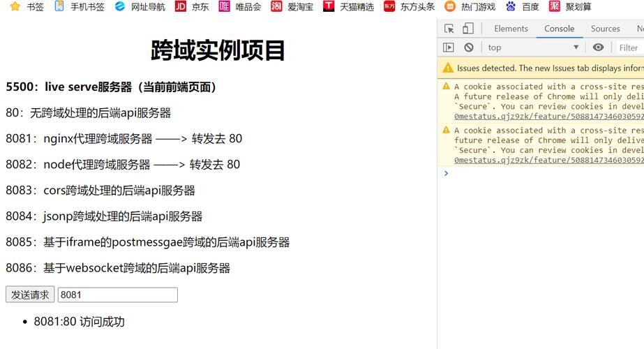
Task: Open the 热门游戏 bookmark
Action: tap(470, 6)
